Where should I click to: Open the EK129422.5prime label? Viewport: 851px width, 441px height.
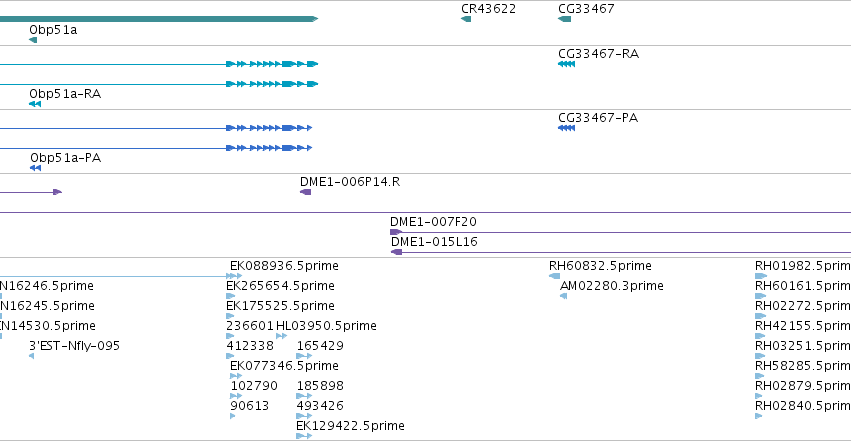coord(350,426)
